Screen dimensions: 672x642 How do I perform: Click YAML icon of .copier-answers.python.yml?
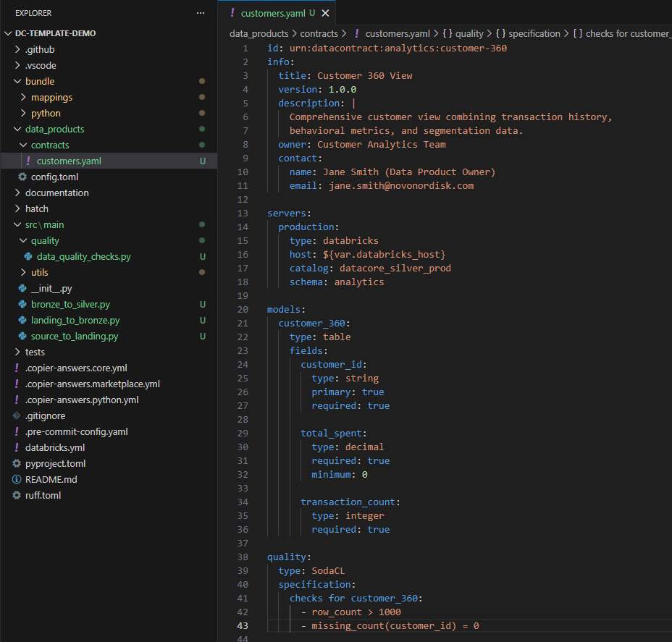point(16,400)
